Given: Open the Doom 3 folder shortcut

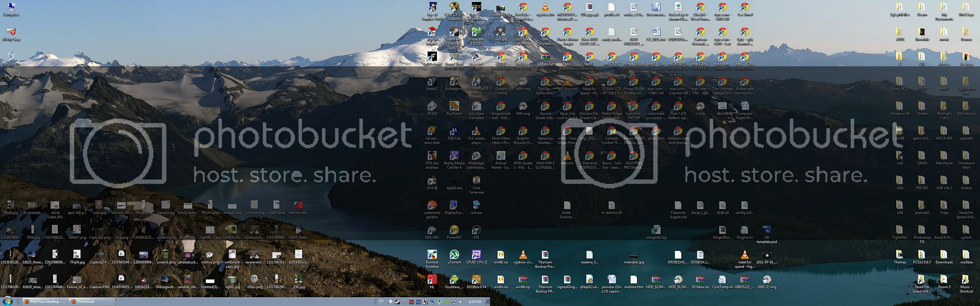Looking at the screenshot, I should [x=944, y=280].
